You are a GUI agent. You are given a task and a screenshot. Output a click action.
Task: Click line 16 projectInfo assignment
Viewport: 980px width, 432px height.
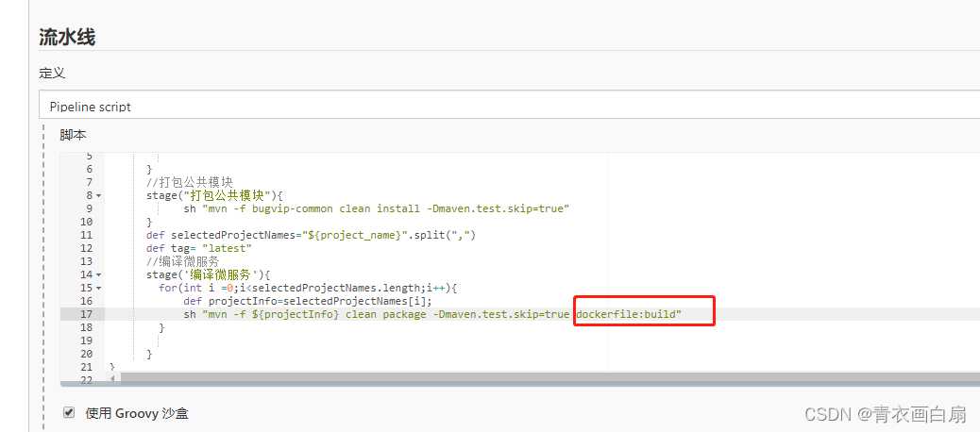click(308, 301)
